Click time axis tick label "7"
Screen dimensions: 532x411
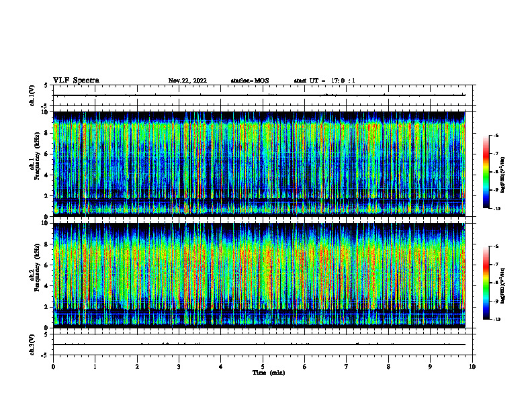pos(347,367)
